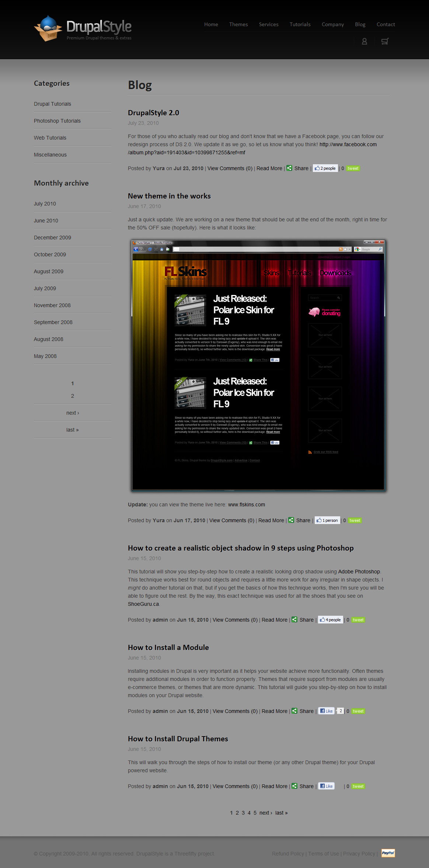Like New theme post (1 person button)

click(x=327, y=520)
